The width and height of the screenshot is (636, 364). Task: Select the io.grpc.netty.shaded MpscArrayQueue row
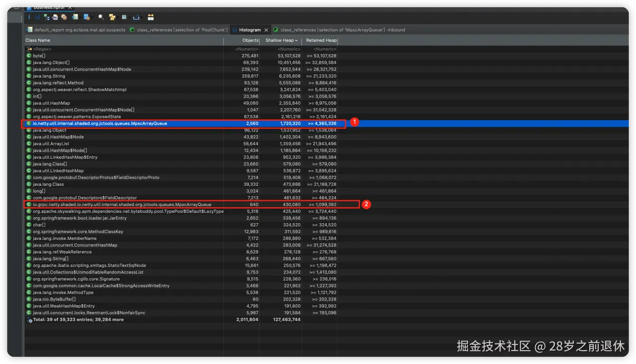coord(181,205)
